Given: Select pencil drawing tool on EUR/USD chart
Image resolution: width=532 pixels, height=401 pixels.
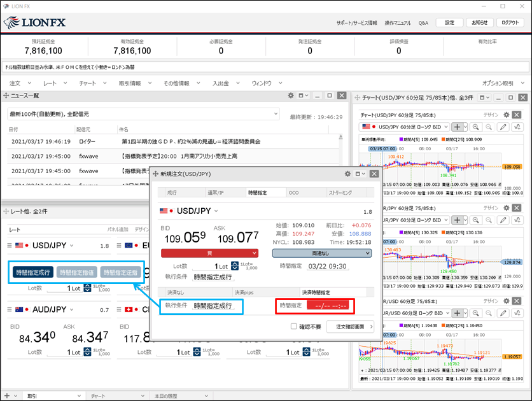Looking at the screenshot, I should pos(503,313).
